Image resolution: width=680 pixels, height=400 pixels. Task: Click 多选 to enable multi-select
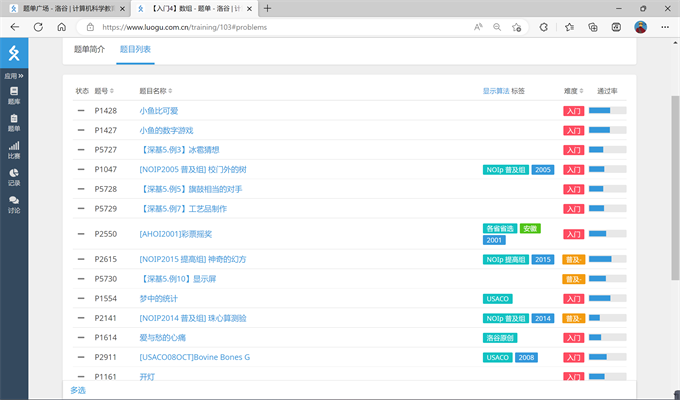[79, 390]
